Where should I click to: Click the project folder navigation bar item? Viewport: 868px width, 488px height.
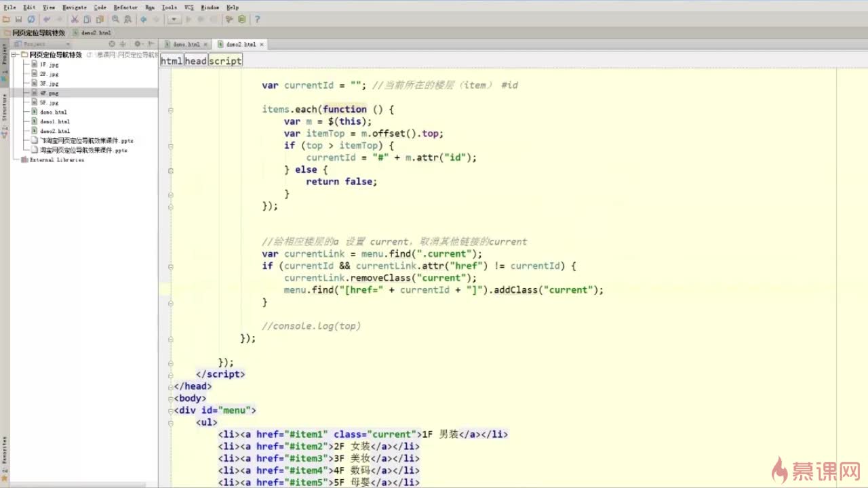pyautogui.click(x=35, y=33)
